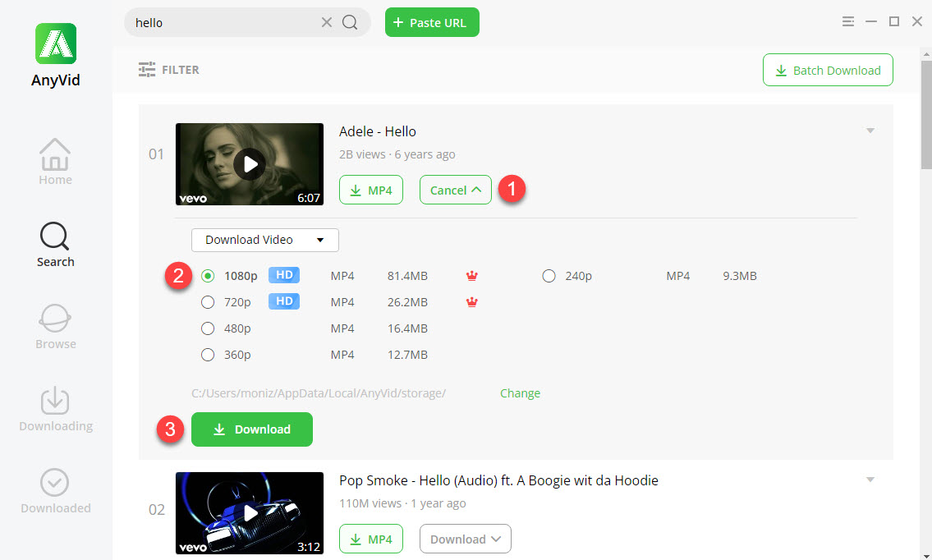Click the magnifier icon in search box
Viewport: 932px width, 560px height.
(350, 23)
